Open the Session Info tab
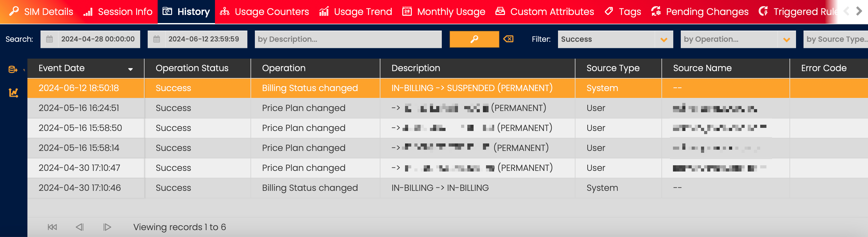 point(118,12)
